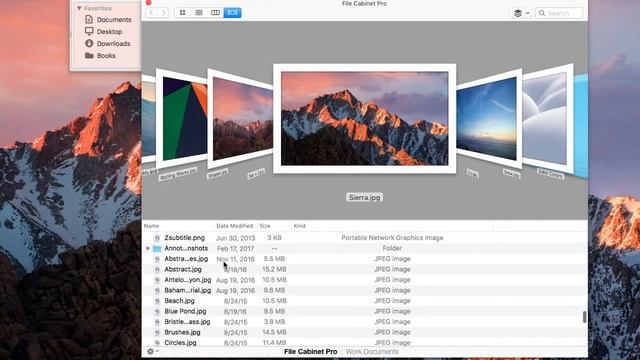Screen dimensions: 640x360
Task: Click the Abstract.jpg file icon
Action: (x=157, y=270)
